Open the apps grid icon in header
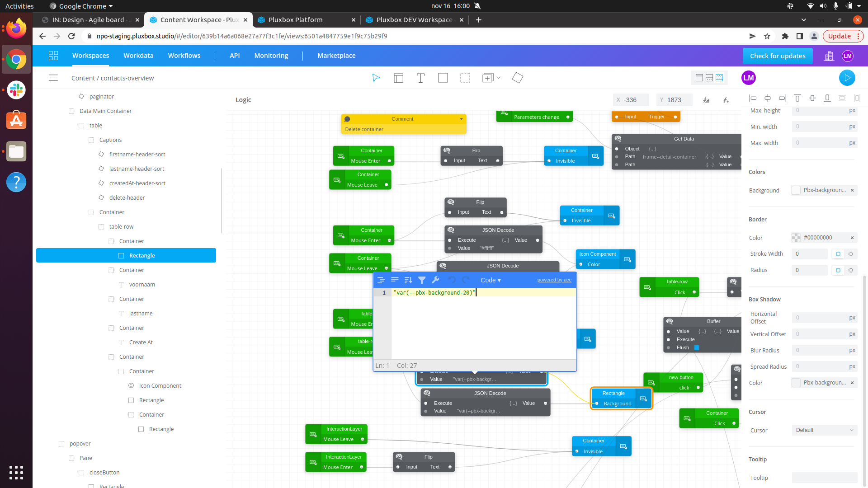This screenshot has height=488, width=868. (x=53, y=56)
